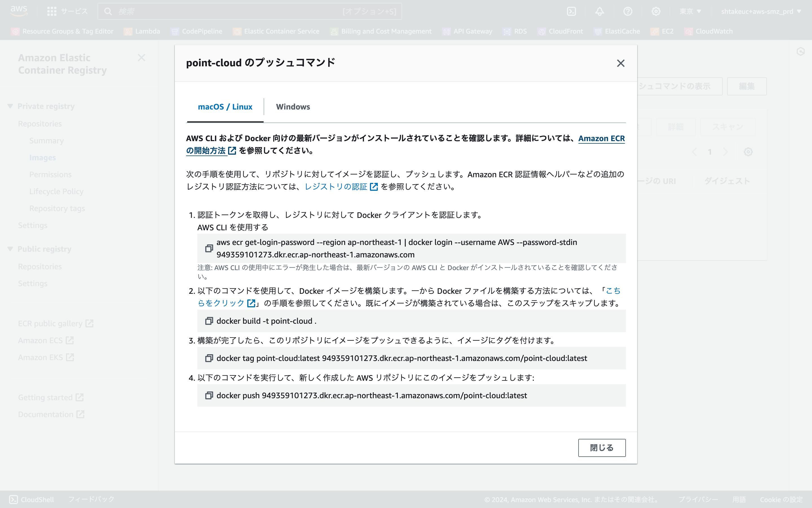Open Repositories under Public registry
This screenshot has width=812, height=508.
click(x=40, y=266)
